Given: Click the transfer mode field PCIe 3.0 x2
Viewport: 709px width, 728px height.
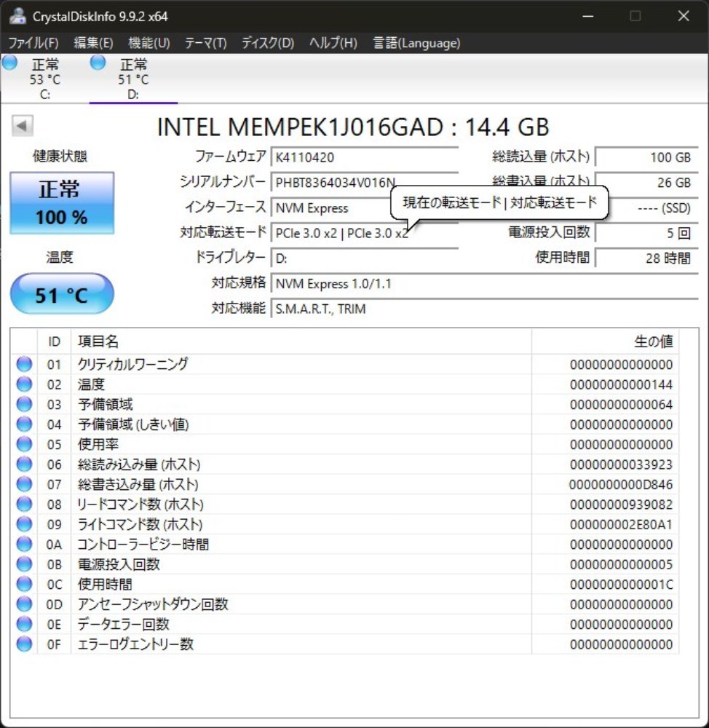Looking at the screenshot, I should [x=365, y=233].
